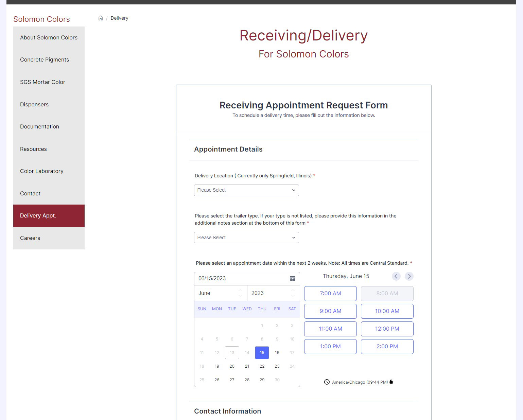Screen dimensions: 523x420
Task: Open Resources menu item
Action: [x=49, y=149]
